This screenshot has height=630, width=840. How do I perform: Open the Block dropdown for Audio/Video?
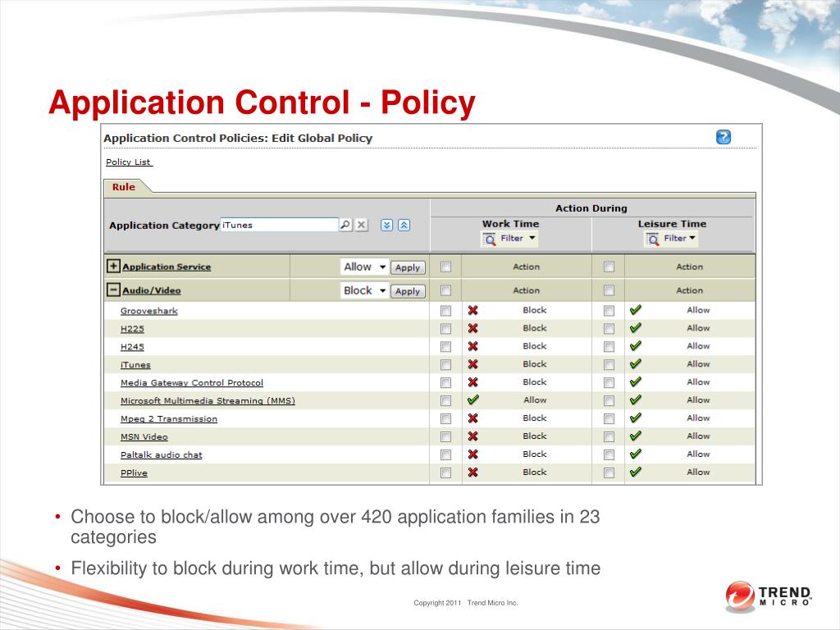[x=364, y=290]
